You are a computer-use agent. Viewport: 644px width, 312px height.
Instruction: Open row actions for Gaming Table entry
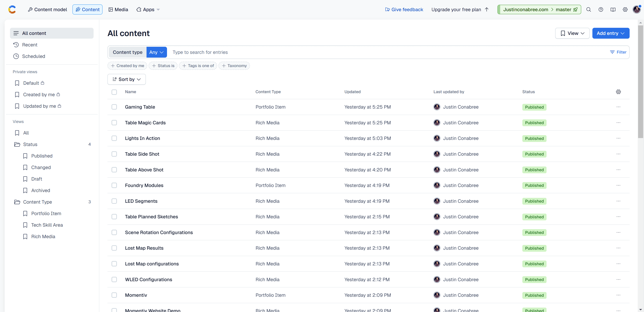tap(619, 107)
